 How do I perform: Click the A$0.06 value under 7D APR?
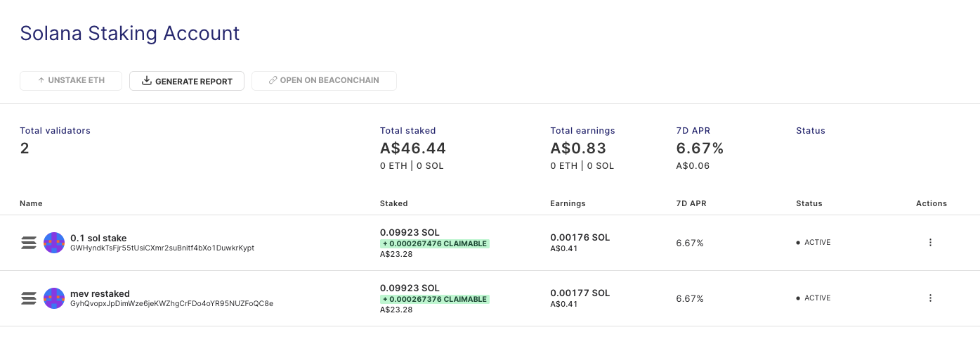tap(693, 166)
